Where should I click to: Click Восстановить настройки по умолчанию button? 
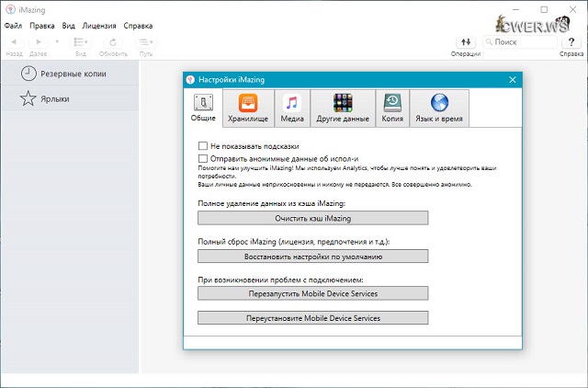tap(312, 257)
